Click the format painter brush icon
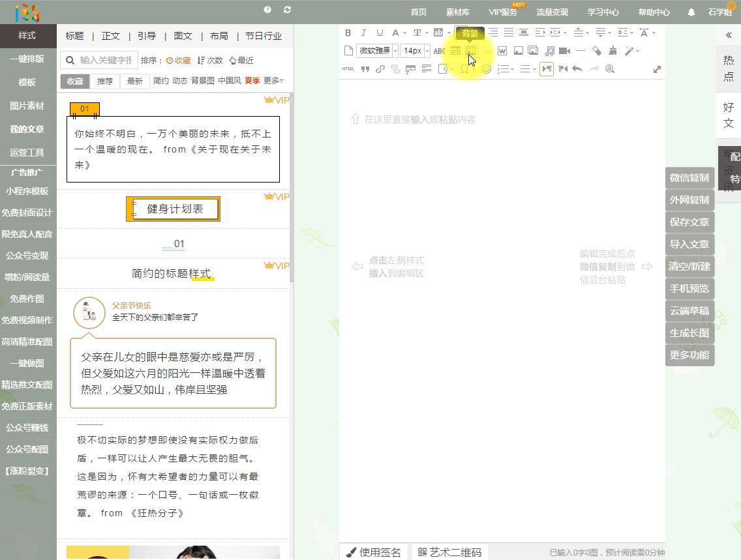The image size is (741, 560). [x=612, y=52]
